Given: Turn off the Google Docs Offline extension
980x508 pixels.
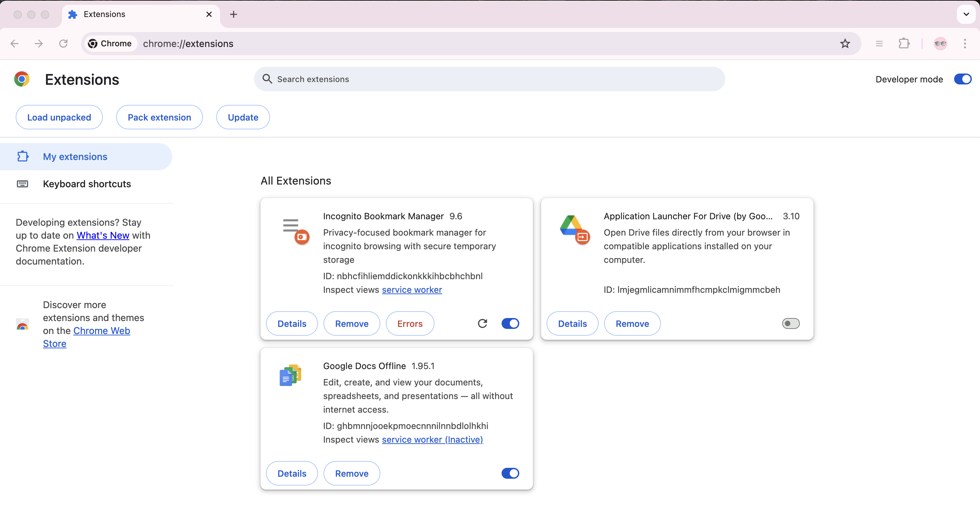Looking at the screenshot, I should tap(510, 473).
